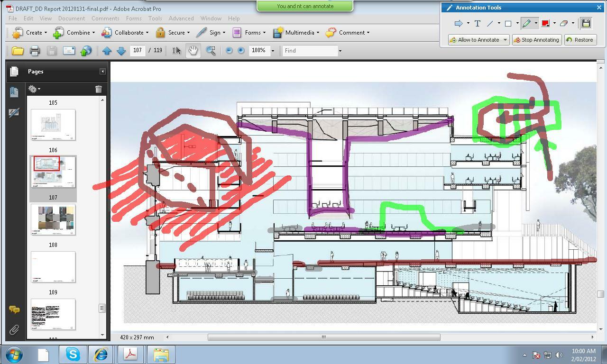607x364 pixels.
Task: Select page 106 thumbnail
Action: coord(53,125)
